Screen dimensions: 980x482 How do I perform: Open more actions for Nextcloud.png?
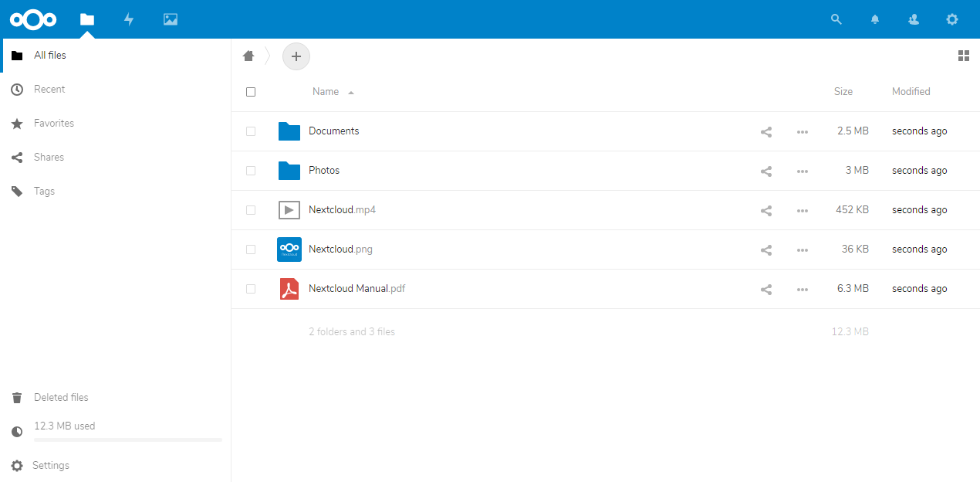[x=803, y=250]
